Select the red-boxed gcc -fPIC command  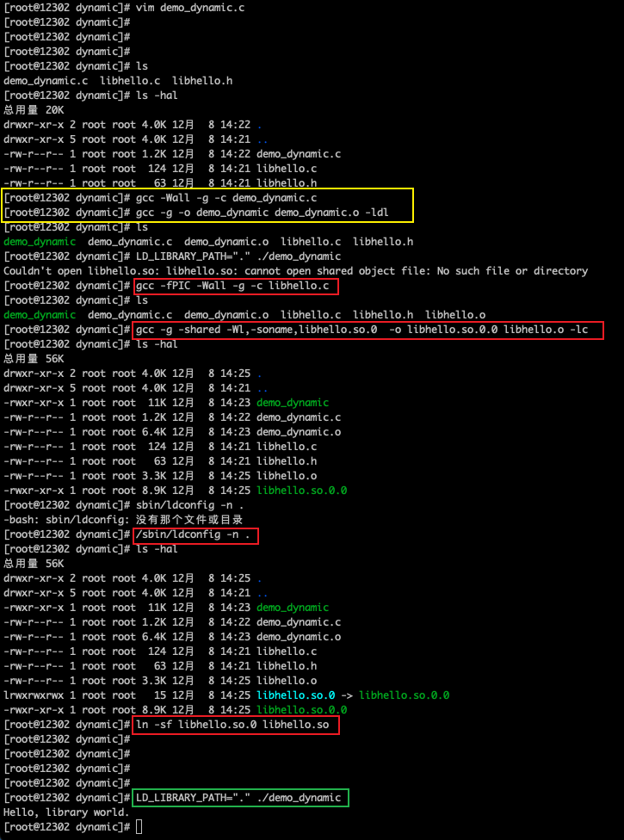[x=235, y=286]
